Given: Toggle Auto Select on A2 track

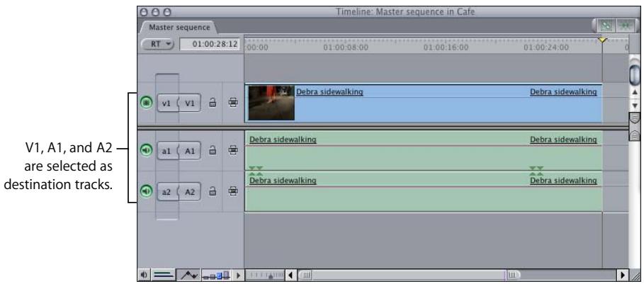Looking at the screenshot, I should (233, 191).
